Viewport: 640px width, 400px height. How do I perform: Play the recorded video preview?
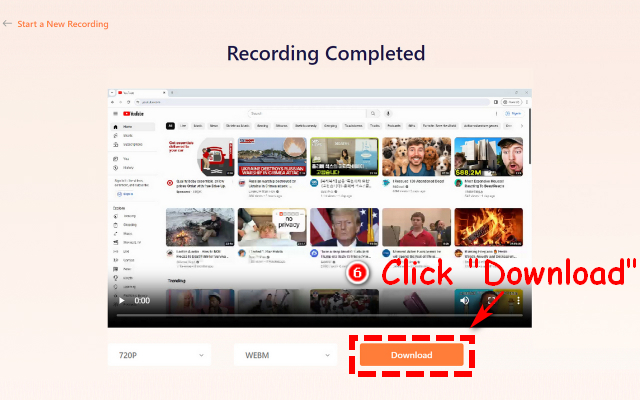click(122, 301)
